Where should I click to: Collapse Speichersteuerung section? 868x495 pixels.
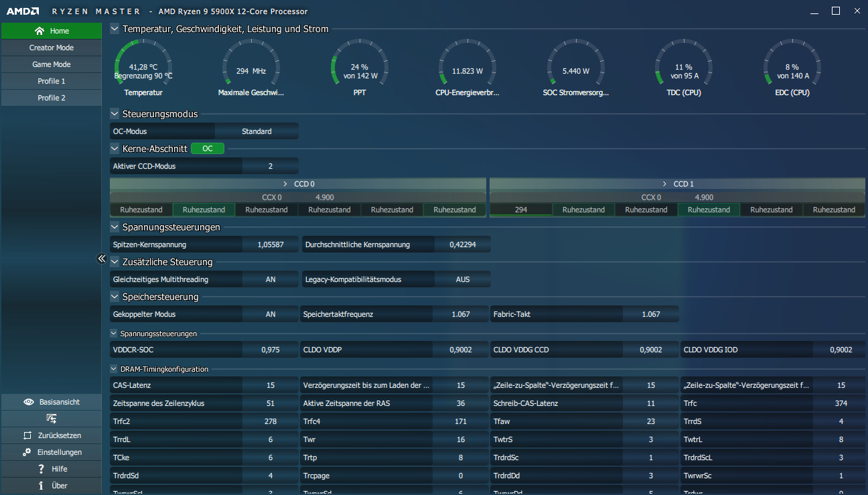[x=115, y=297]
